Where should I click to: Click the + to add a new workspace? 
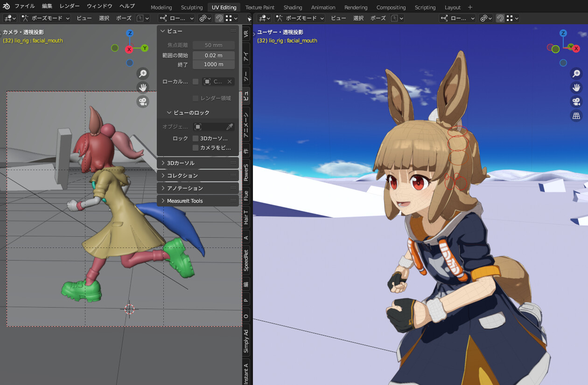tap(469, 7)
